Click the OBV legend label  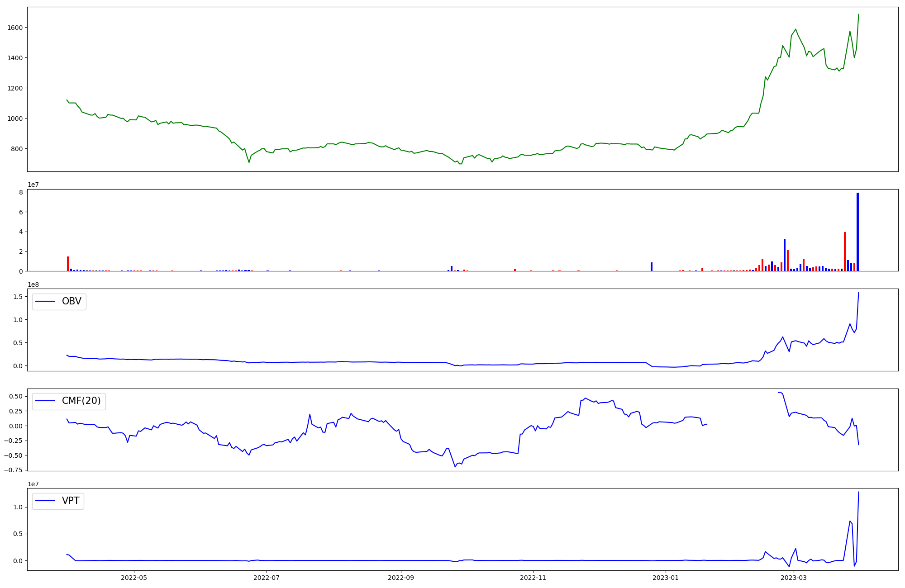click(71, 302)
